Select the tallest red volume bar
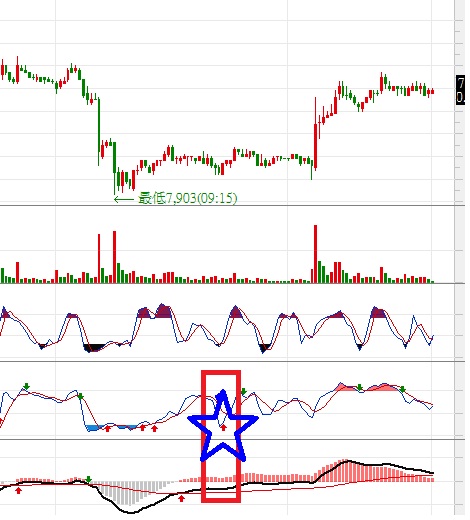This screenshot has width=470, height=520. [x=315, y=254]
